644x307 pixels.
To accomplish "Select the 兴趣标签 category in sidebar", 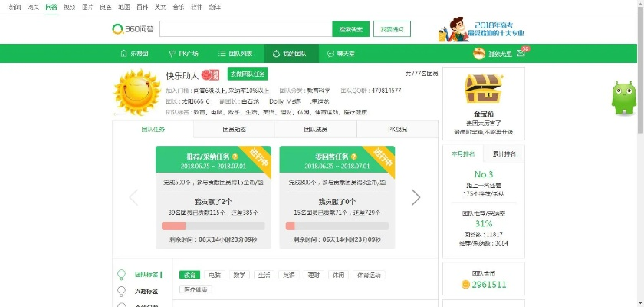I will coord(146,291).
